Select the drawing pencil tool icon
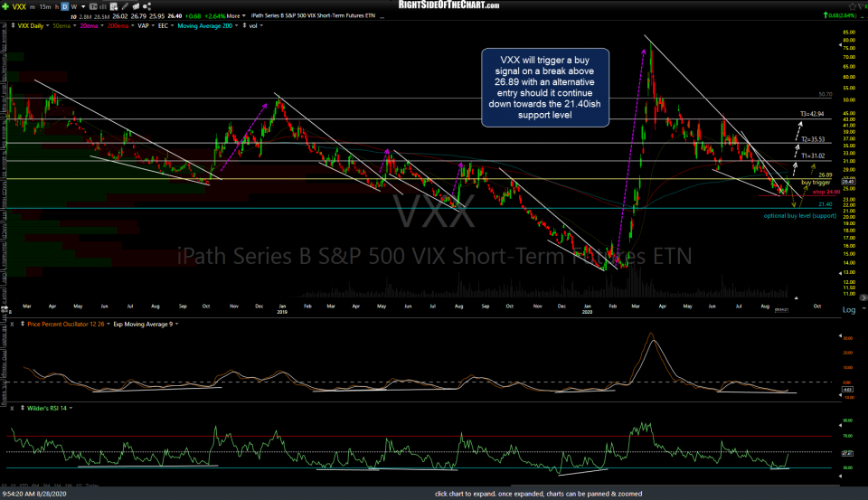868x500 pixels. (126, 6)
